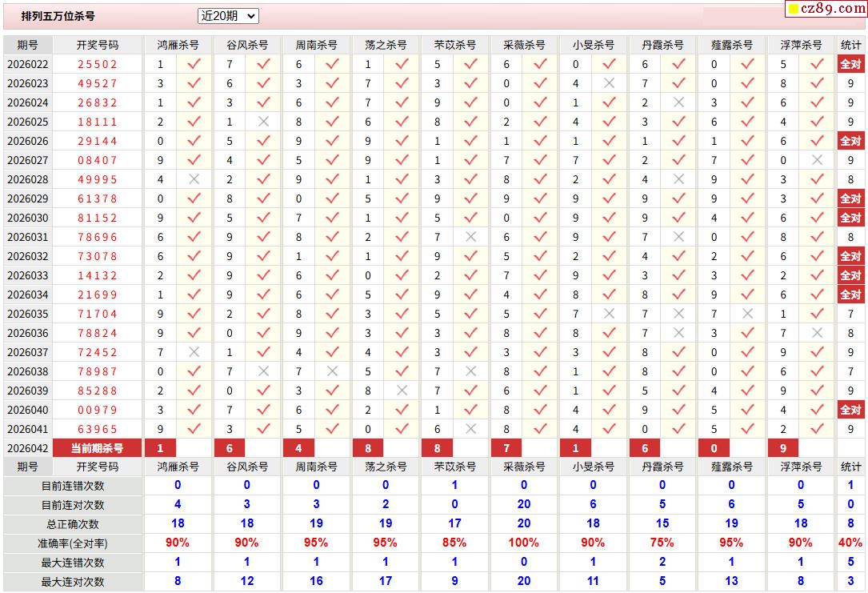Click 周南 gray cross mark in row 2026038

pos(332,371)
